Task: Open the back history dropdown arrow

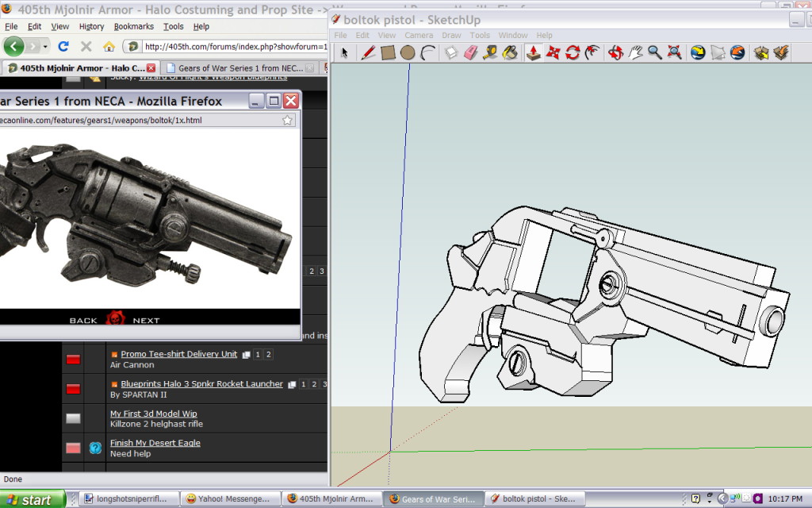Action: (x=45, y=47)
